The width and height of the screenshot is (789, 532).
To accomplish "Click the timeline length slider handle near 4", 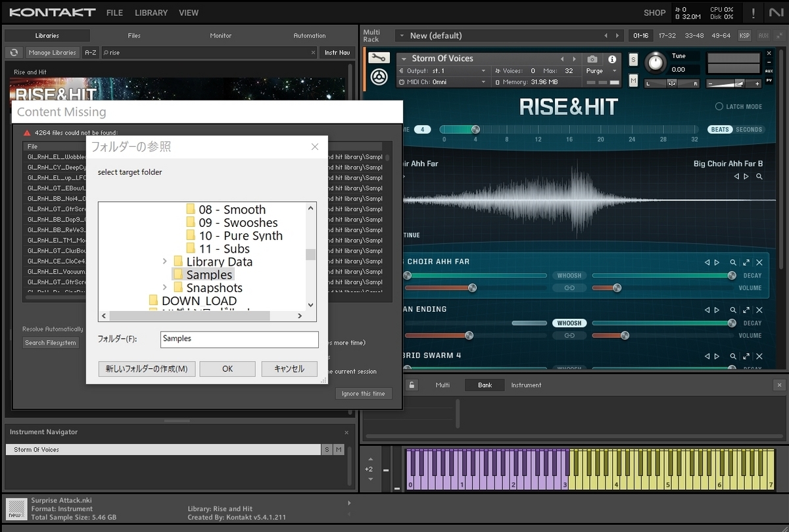I will [475, 130].
